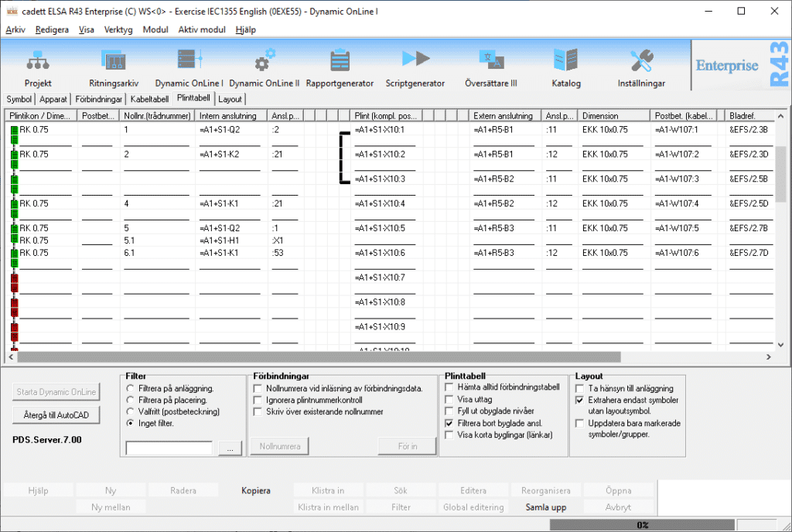Open the Översättare III translator icon
Screen dimensions: 792x532
coord(491,62)
